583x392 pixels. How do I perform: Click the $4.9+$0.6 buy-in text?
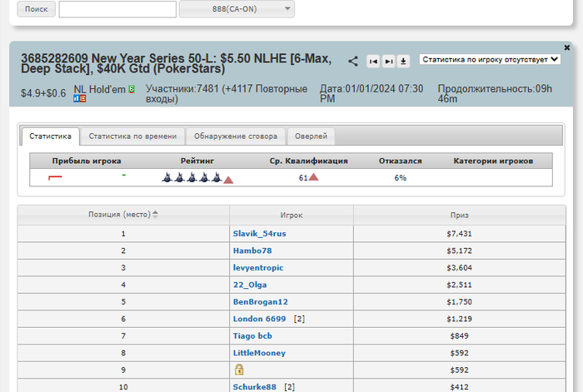tap(43, 93)
